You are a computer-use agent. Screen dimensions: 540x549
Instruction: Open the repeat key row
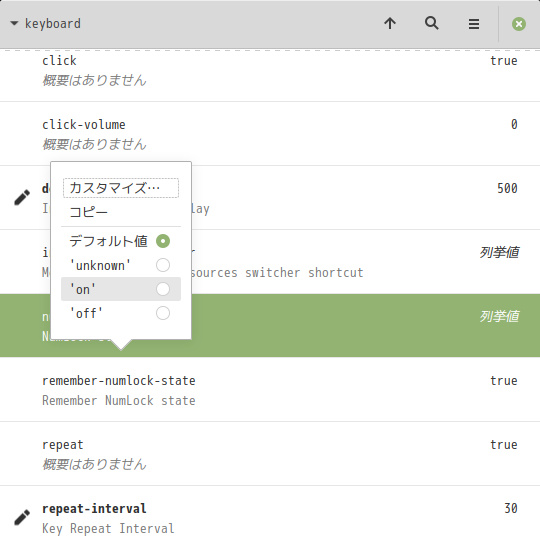[270, 454]
